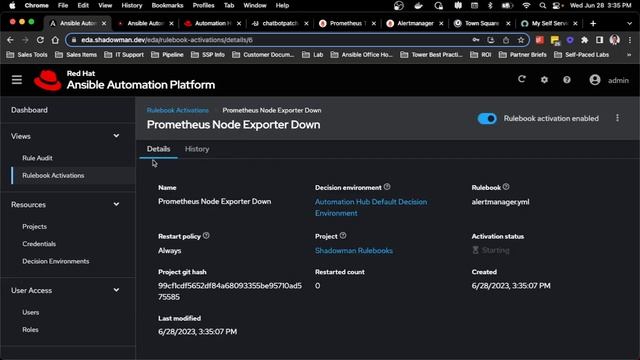Bookmark this page with star icon

tap(521, 40)
